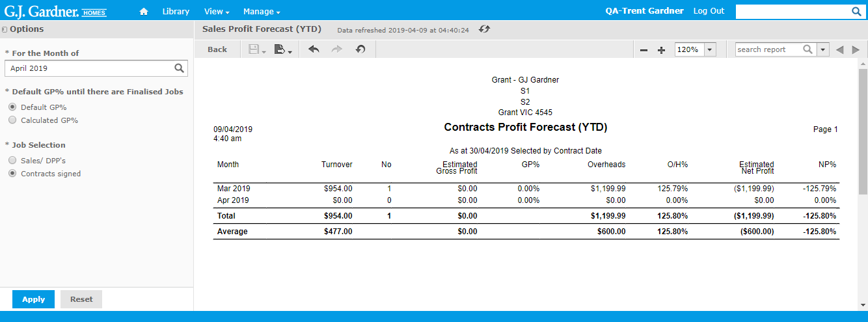868x322 pixels.
Task: Collapse the Options panel icon
Action: click(5, 29)
